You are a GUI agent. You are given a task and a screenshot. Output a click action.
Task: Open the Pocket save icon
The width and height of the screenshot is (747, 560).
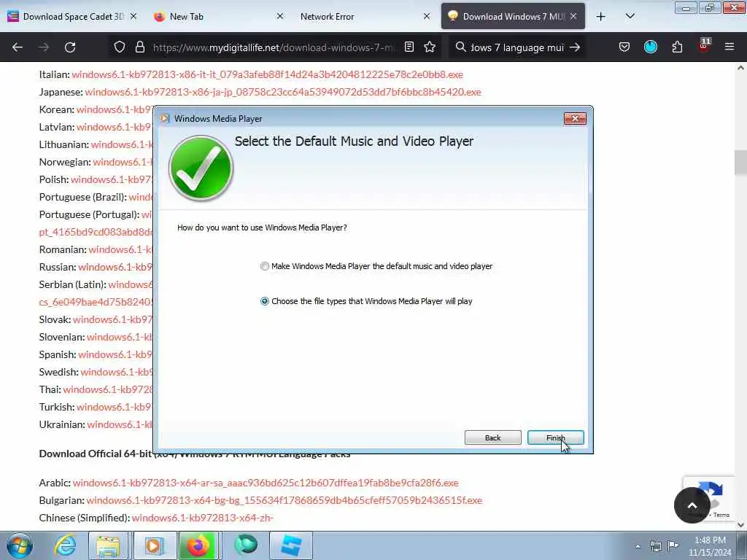(x=624, y=47)
